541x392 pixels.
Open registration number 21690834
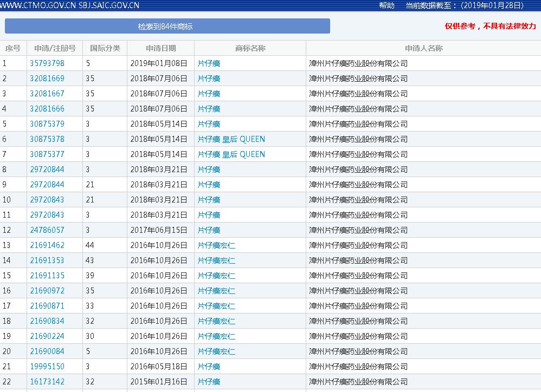(47, 321)
